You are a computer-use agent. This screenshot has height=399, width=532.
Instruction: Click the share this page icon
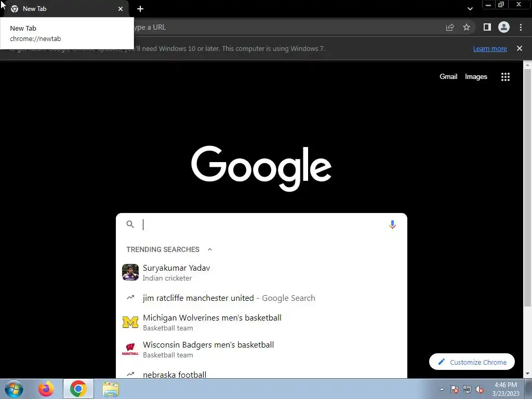[450, 27]
